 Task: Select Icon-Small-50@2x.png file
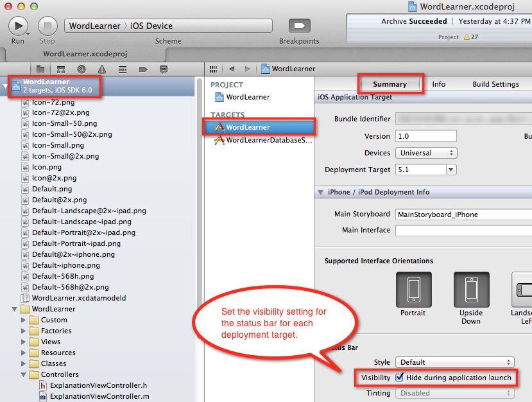pos(67,134)
